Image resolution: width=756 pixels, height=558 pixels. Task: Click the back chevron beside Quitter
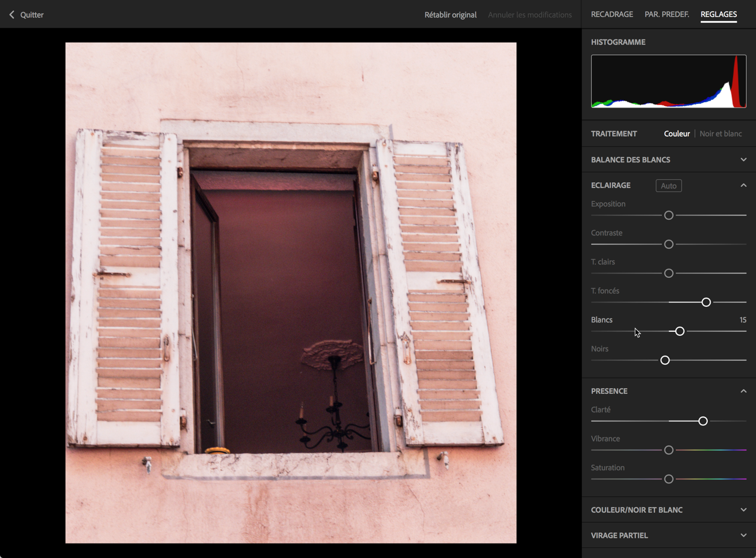tap(12, 15)
